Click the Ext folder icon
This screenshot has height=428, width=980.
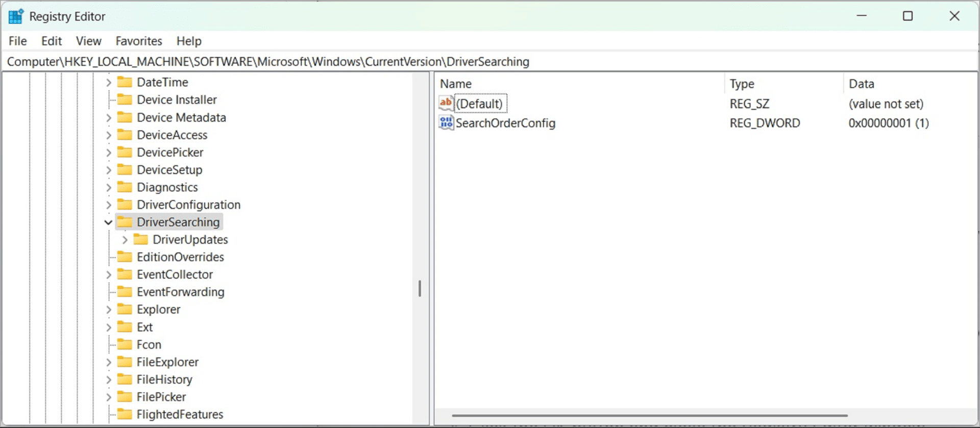(125, 327)
